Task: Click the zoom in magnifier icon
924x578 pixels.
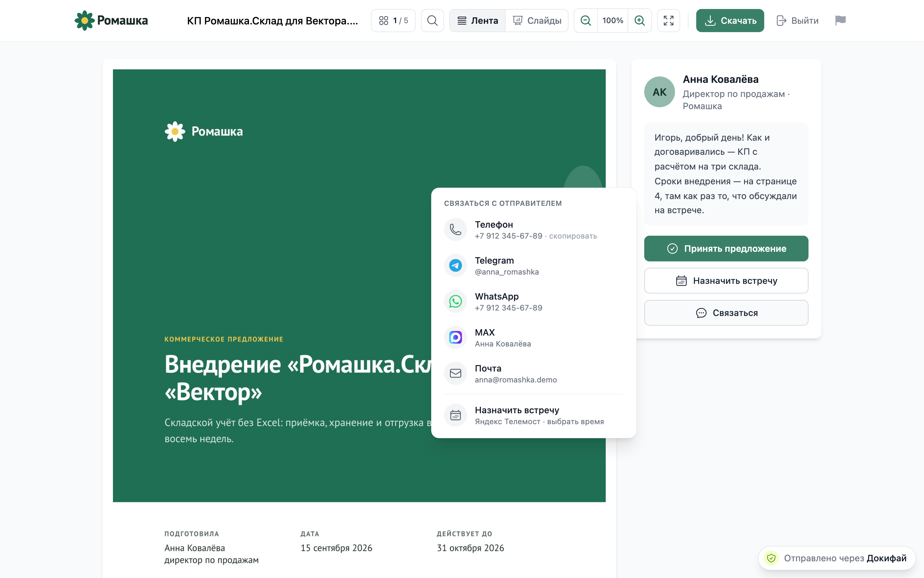Action: click(639, 21)
